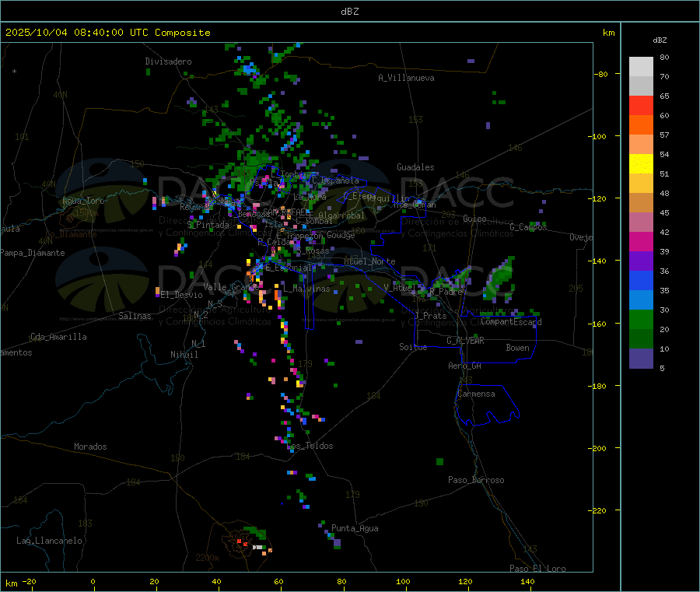
Task: Click the 'Aero_GA' location label
Action: point(465,366)
